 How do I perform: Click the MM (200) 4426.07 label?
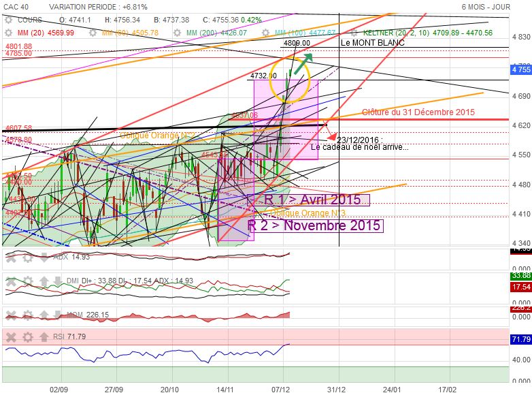coord(216,33)
